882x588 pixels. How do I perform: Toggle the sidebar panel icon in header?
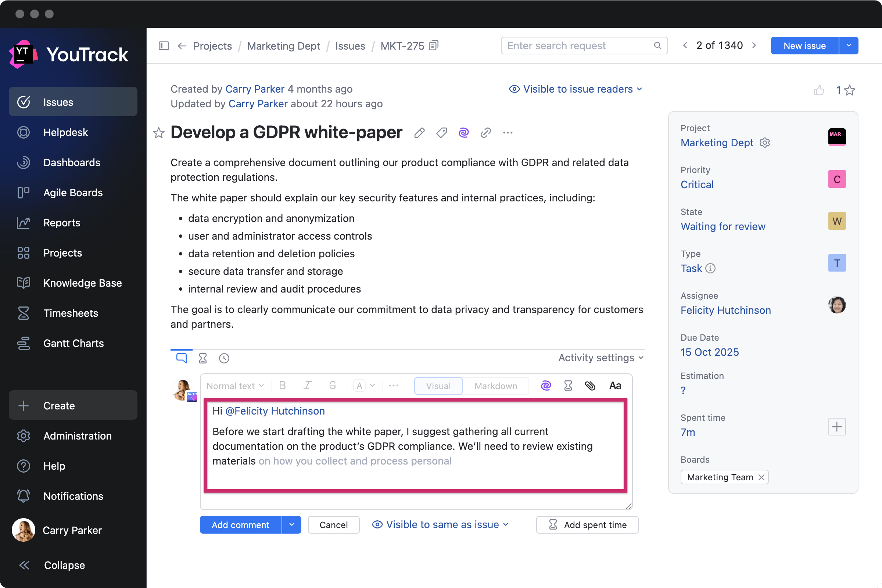pos(164,46)
